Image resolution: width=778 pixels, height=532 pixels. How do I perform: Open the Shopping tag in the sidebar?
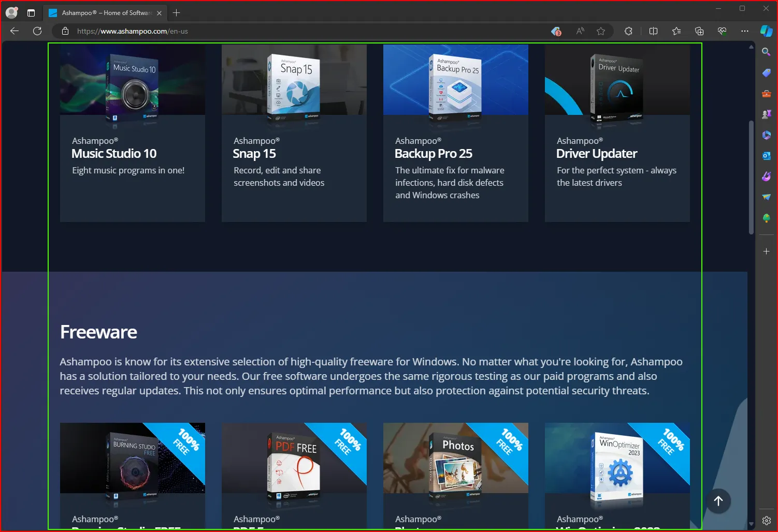[x=767, y=73]
